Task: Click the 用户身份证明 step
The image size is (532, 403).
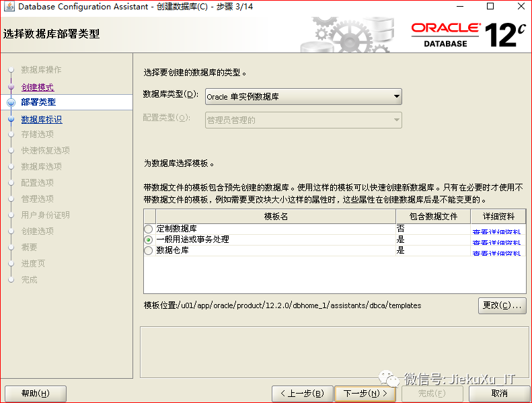Action: (x=46, y=215)
